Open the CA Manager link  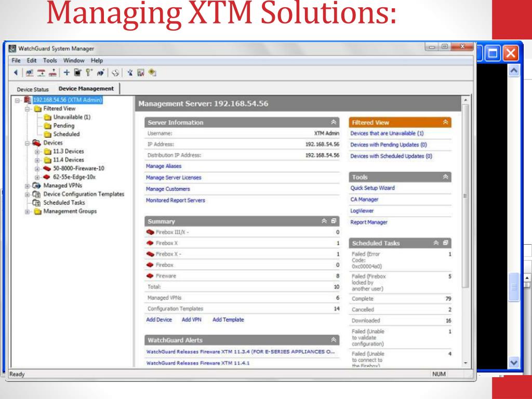click(364, 199)
